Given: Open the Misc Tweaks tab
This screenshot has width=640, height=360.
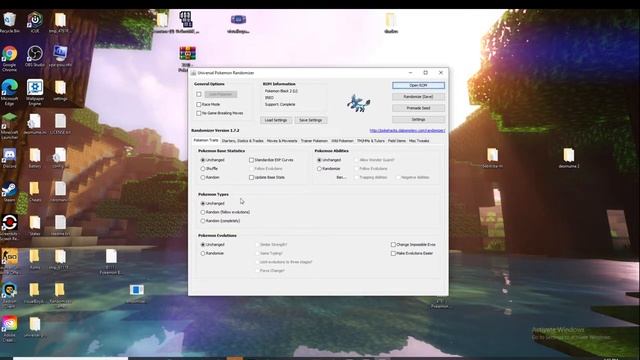Looking at the screenshot, I should (419, 141).
